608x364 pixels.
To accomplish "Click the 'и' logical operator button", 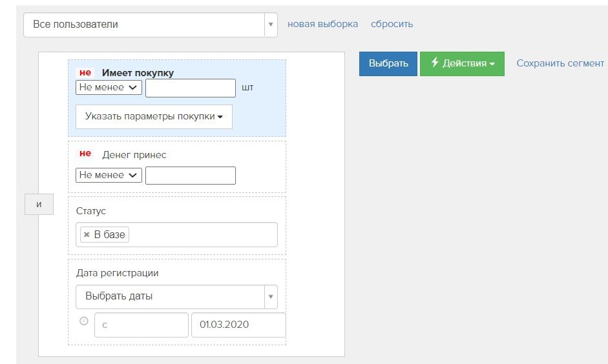I will [x=39, y=204].
